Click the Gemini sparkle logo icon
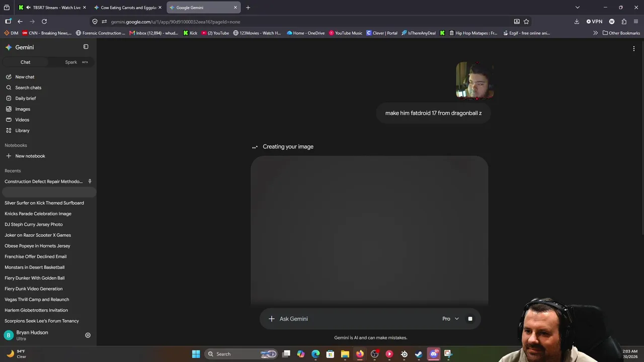This screenshot has height=362, width=644. click(x=9, y=47)
